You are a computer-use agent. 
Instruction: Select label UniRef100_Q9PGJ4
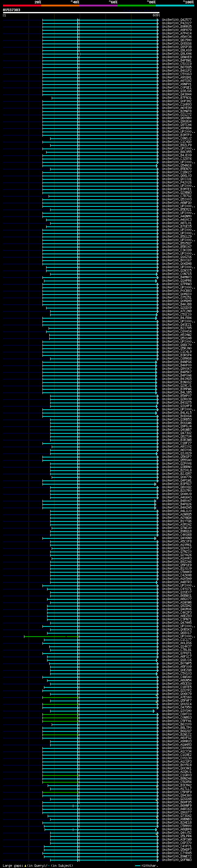click(177, 426)
